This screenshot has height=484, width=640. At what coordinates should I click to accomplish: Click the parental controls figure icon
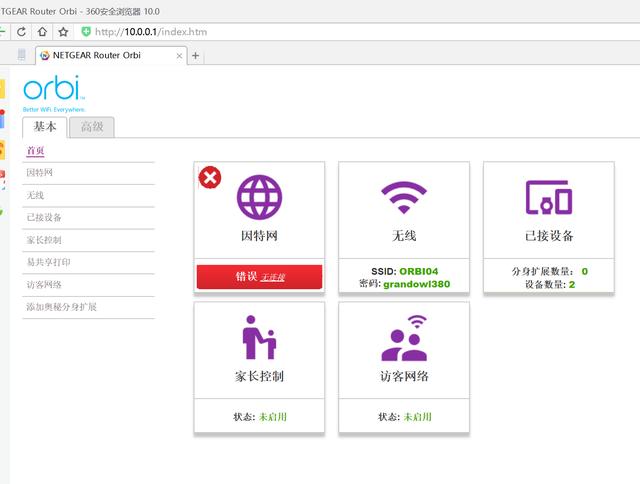coord(259,337)
